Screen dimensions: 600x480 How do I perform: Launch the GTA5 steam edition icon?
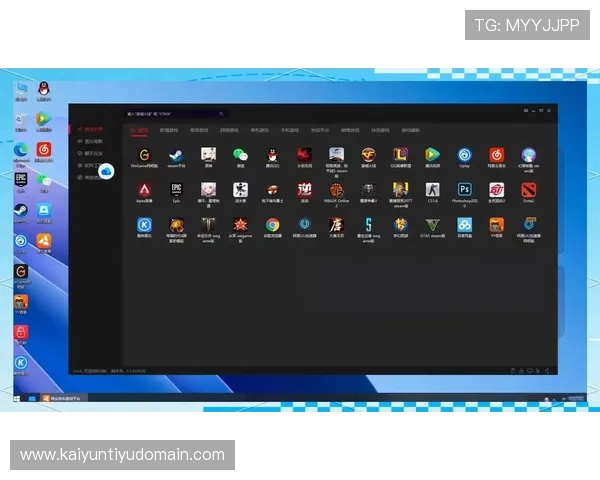[x=432, y=228]
